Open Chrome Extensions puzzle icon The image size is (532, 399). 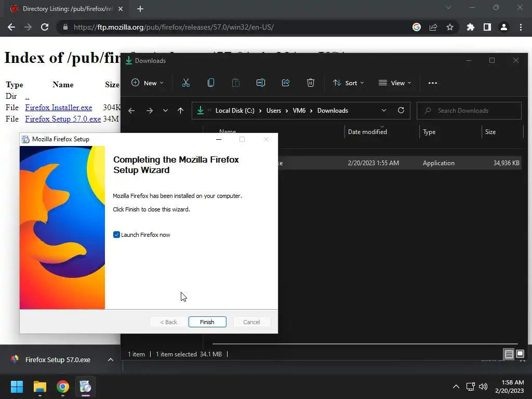(x=470, y=27)
